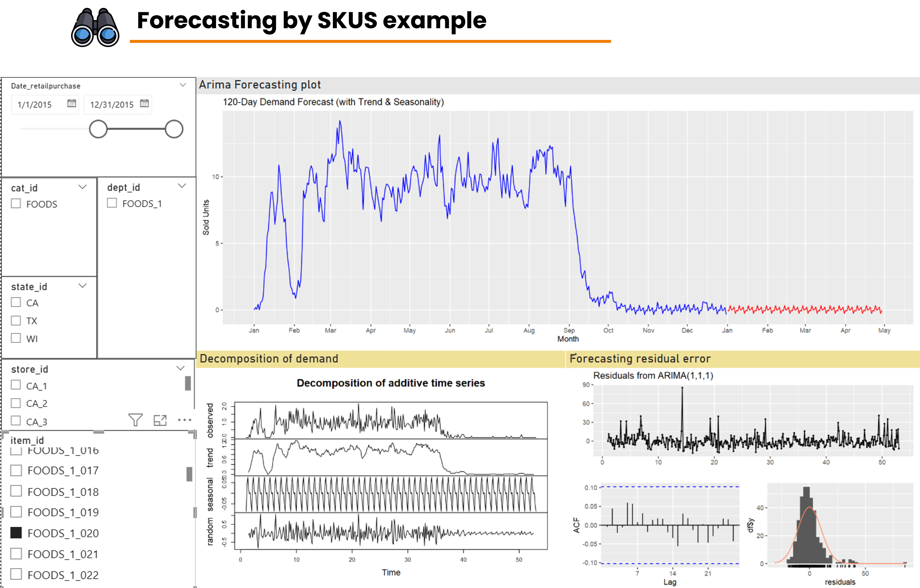
Task: Click the left date slider handle
Action: click(98, 129)
